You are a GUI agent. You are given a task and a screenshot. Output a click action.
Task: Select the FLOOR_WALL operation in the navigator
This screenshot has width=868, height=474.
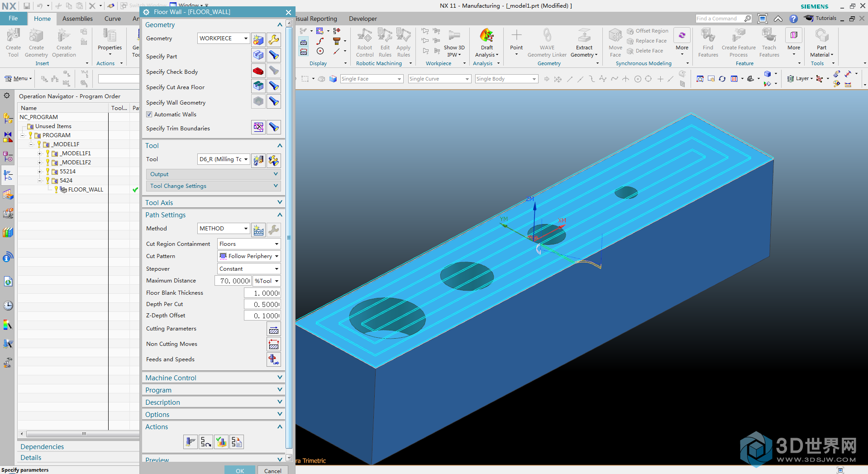(x=86, y=190)
